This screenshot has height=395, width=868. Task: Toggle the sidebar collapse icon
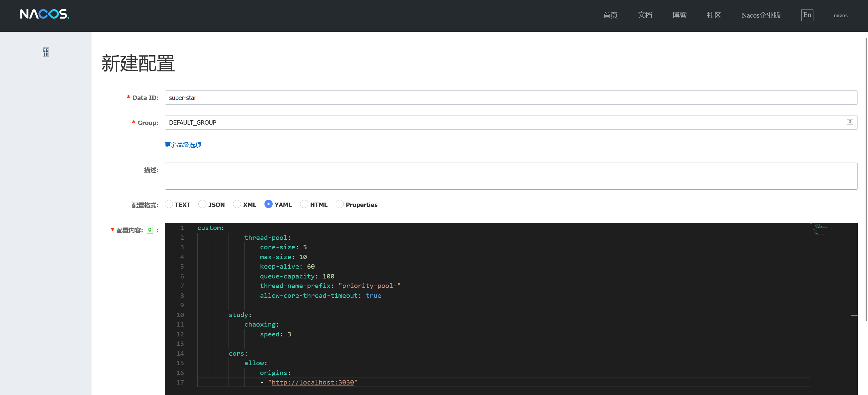[x=46, y=52]
